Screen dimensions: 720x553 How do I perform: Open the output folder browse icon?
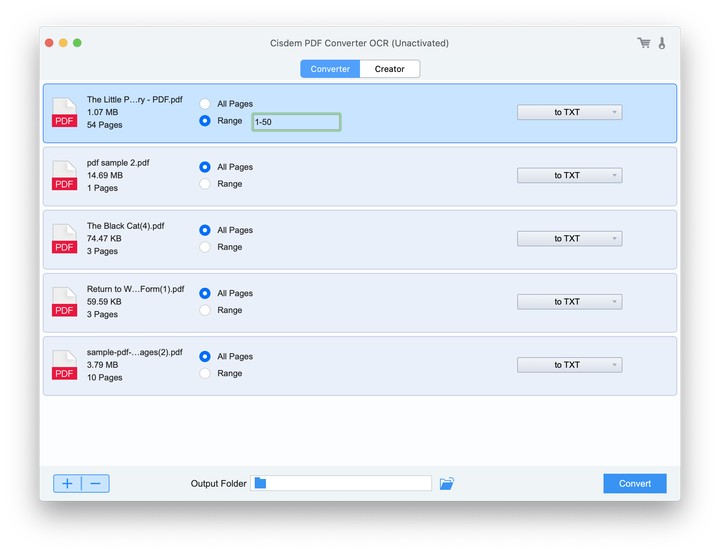click(x=446, y=483)
